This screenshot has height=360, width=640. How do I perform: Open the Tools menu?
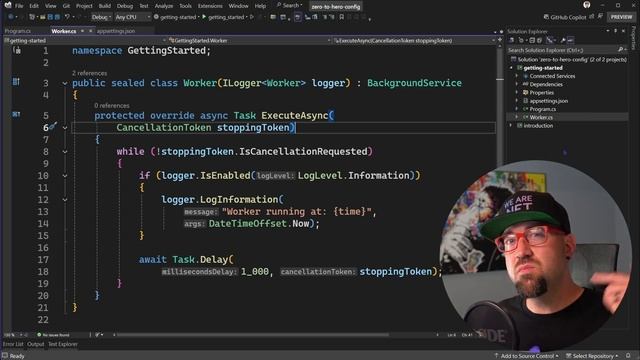click(185, 6)
